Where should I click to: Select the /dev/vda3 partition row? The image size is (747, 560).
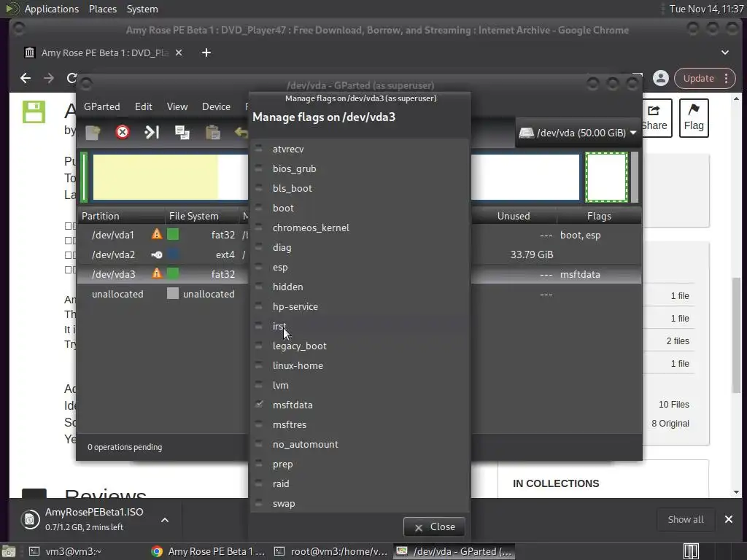pos(163,274)
